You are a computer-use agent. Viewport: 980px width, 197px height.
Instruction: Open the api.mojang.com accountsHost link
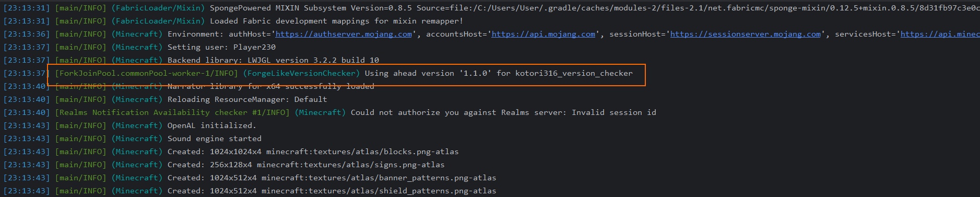point(544,34)
